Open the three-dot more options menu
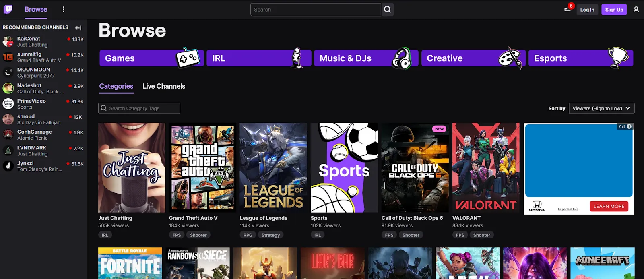Screen dimensions: 644x279 pos(64,10)
